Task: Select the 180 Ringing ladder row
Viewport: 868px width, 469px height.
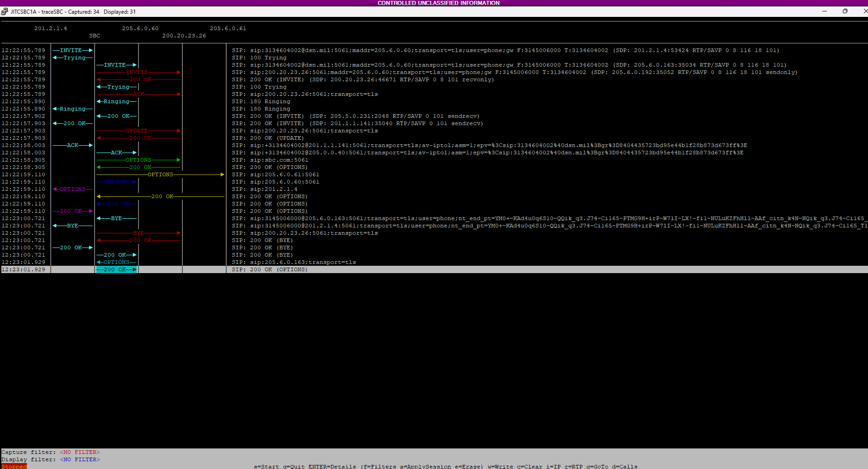Action: (x=116, y=101)
